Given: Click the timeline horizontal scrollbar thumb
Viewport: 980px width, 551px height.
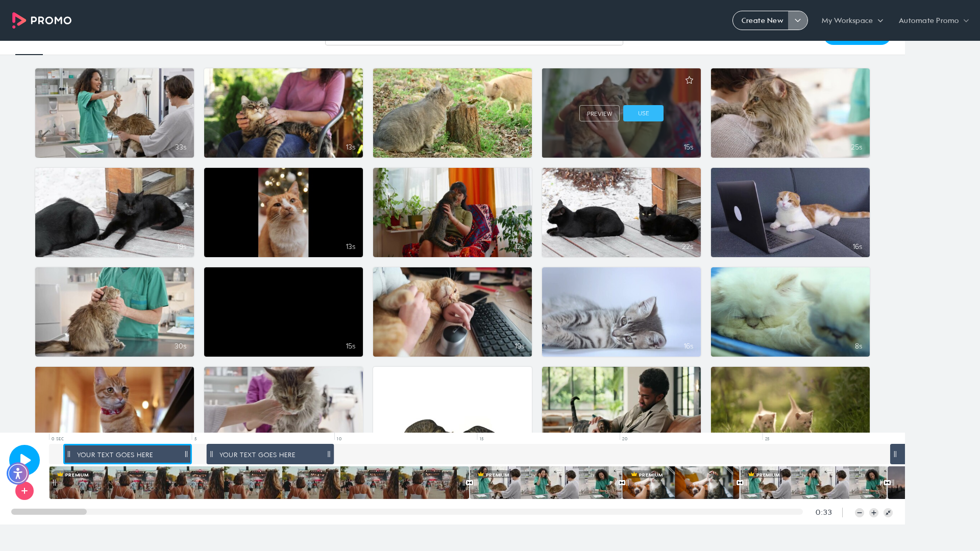Looking at the screenshot, I should point(49,512).
